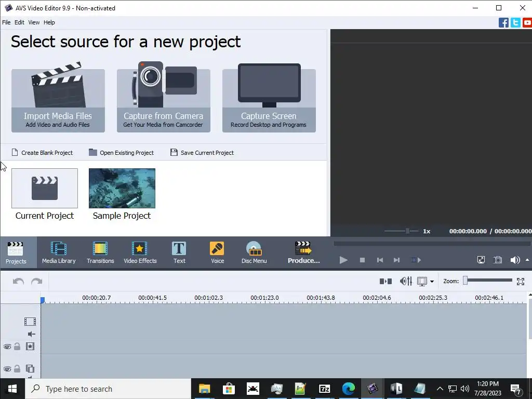Click the next scene playback button
532x399 pixels.
click(416, 260)
